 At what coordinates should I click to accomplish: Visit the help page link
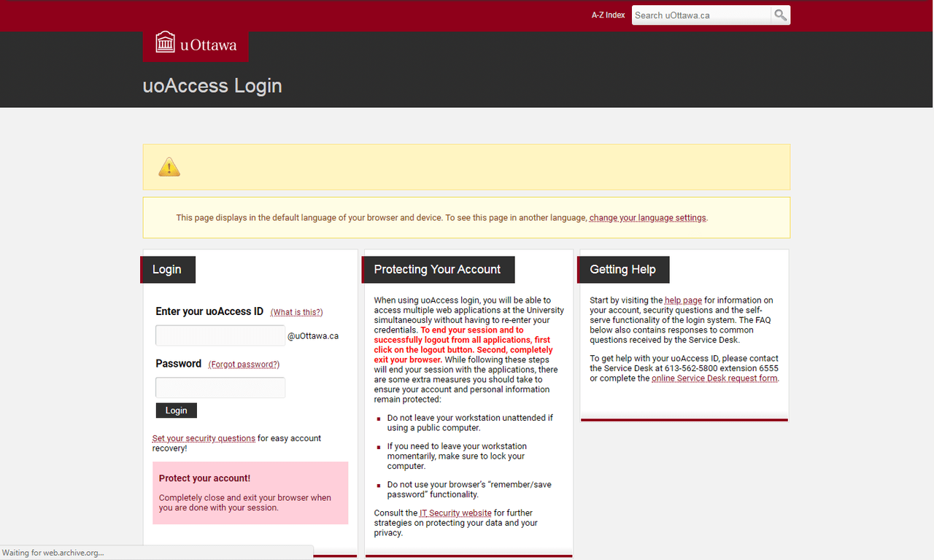[x=682, y=300]
